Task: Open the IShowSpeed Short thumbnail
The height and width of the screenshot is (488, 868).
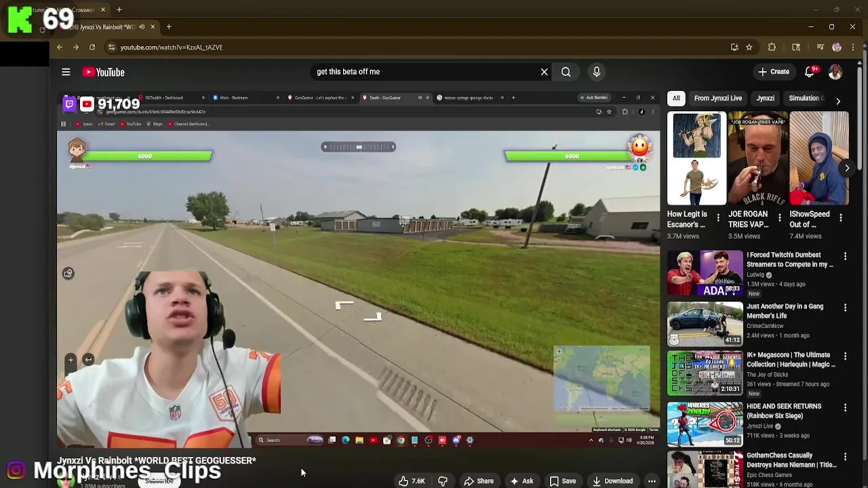Action: click(x=819, y=159)
